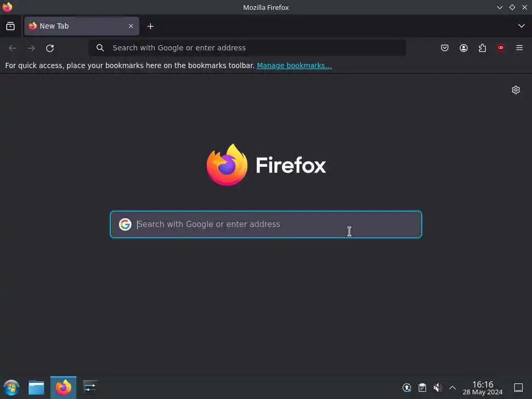Open the clock showing 16:16
532x399 pixels.
(x=483, y=388)
